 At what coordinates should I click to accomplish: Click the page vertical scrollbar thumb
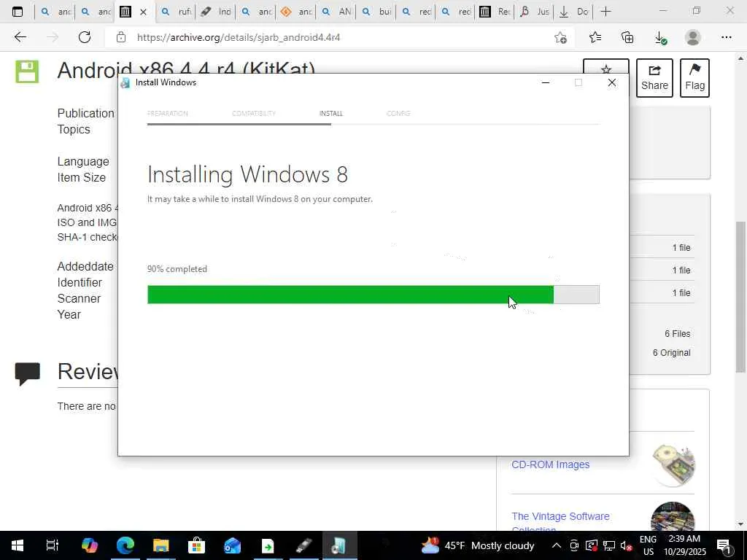click(x=740, y=297)
